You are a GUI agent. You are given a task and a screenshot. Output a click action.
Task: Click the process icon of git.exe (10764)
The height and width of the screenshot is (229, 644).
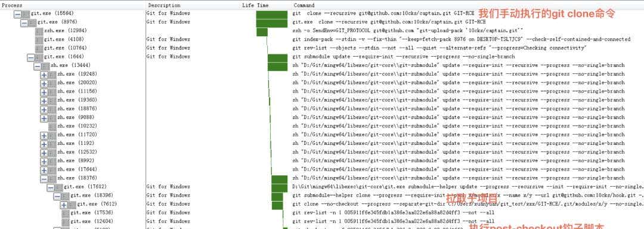[39, 48]
